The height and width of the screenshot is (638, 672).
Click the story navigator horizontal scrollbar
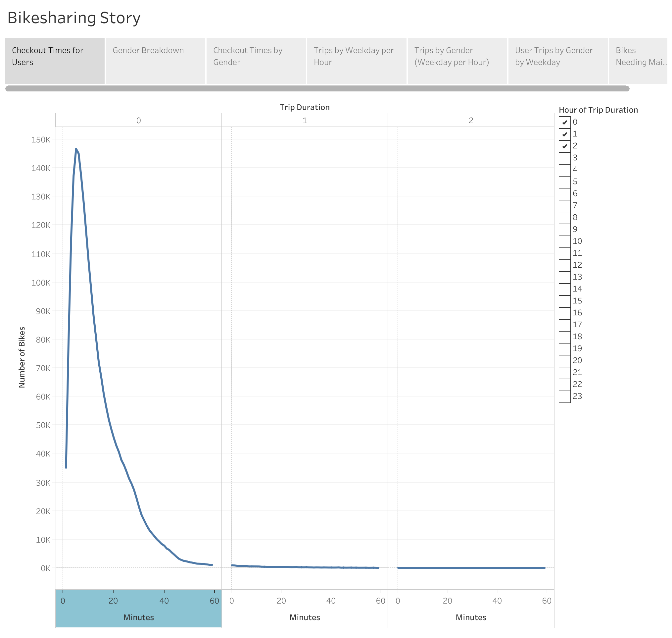tap(317, 88)
